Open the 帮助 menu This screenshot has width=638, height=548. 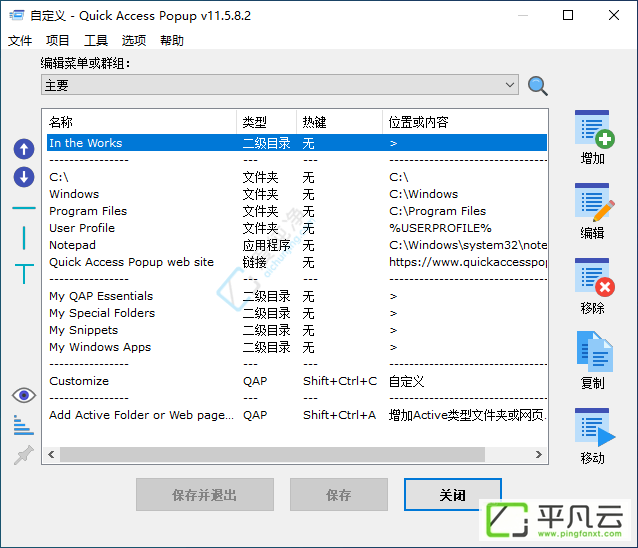coord(172,41)
